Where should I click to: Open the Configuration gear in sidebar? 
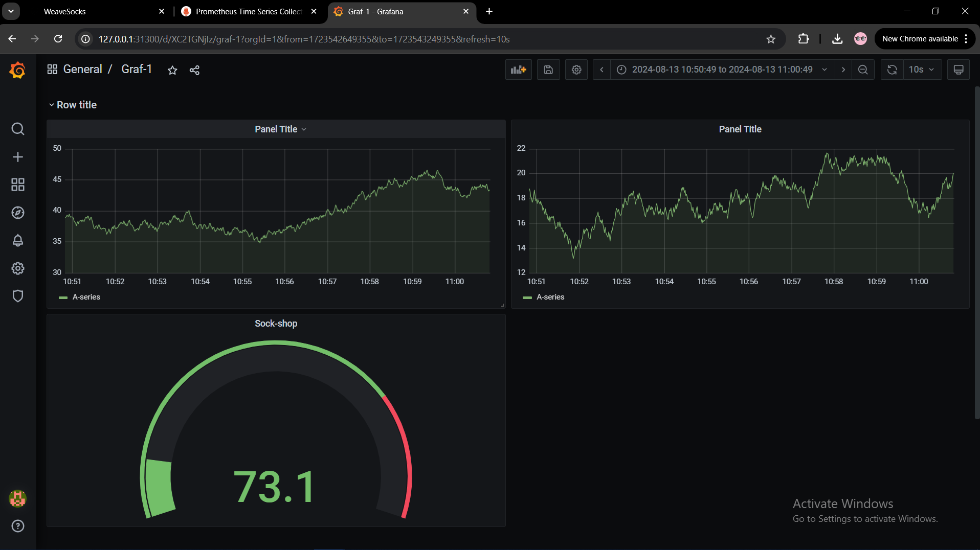(x=18, y=268)
